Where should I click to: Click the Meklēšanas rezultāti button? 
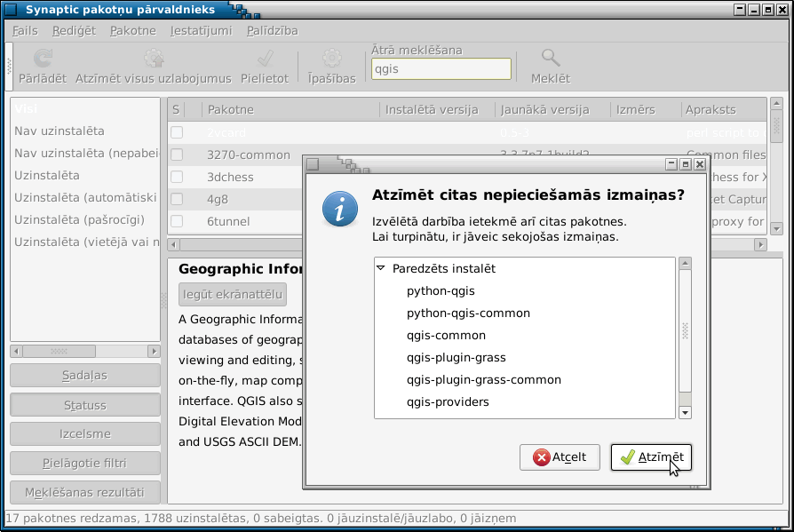point(85,493)
